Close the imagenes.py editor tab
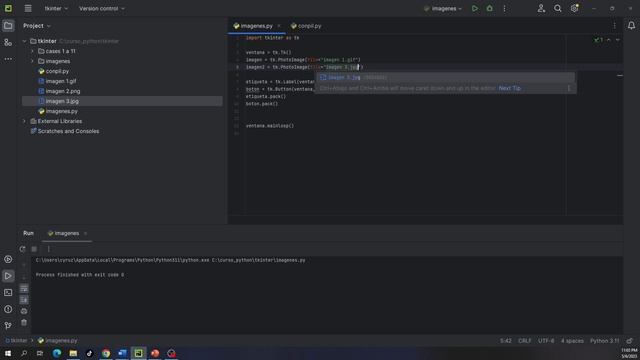The width and height of the screenshot is (640, 360). coord(279,26)
